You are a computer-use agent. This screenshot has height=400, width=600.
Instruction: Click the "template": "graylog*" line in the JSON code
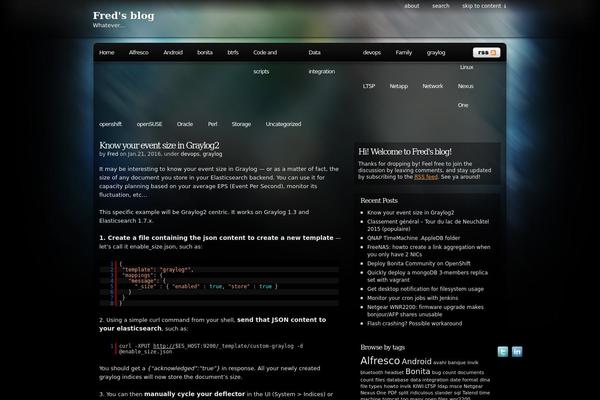(158, 269)
